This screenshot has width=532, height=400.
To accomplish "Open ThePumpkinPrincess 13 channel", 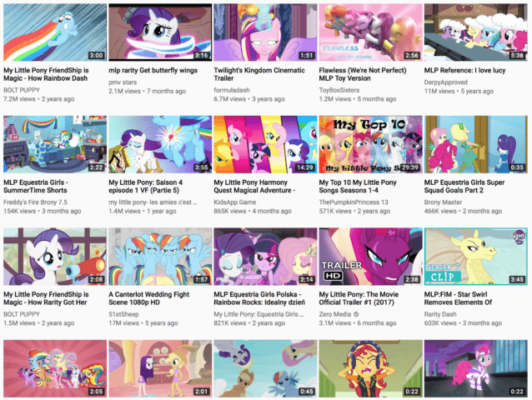I will click(354, 202).
